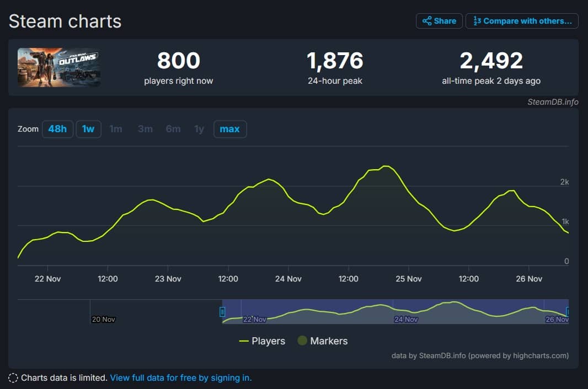This screenshot has width=588, height=389.
Task: Click the 20 Nov navigator label
Action: (x=104, y=319)
